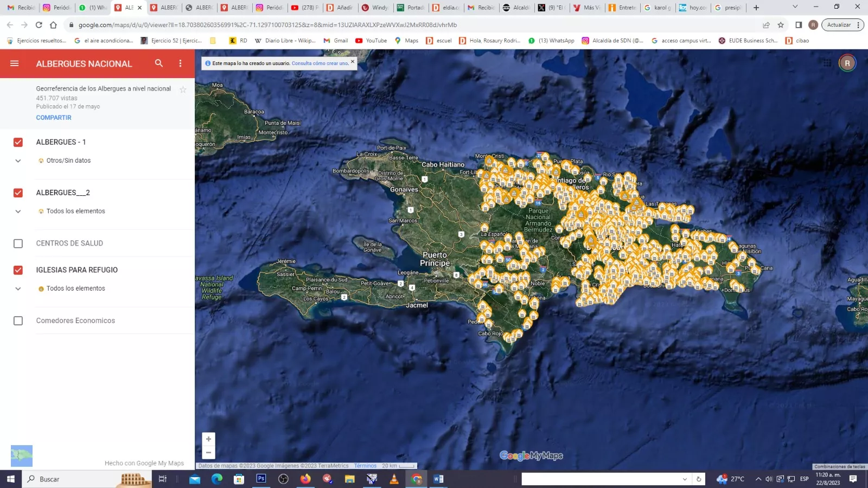Image resolution: width=868 pixels, height=488 pixels.
Task: Open the Gmail bookmark
Action: coord(336,41)
